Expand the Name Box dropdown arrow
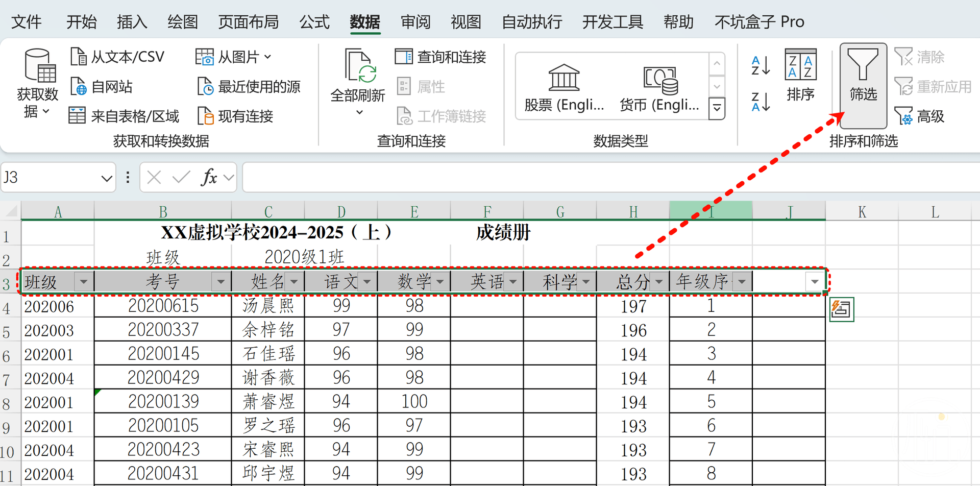 tap(106, 178)
